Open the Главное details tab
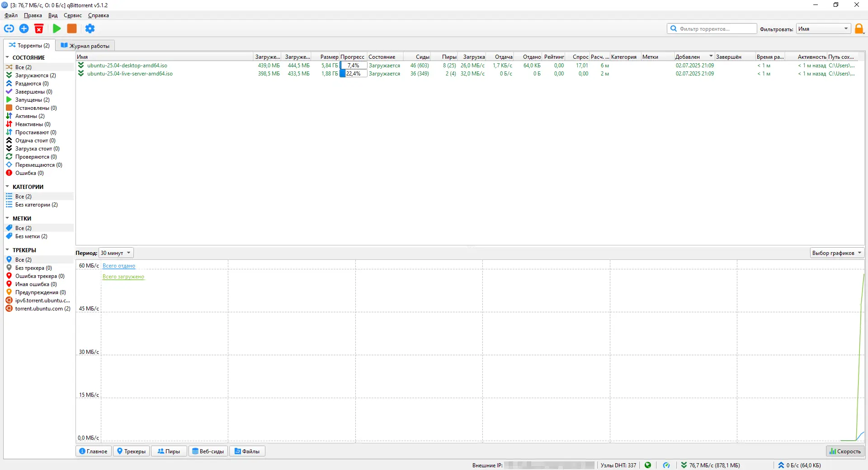This screenshot has height=470, width=868. (94, 451)
